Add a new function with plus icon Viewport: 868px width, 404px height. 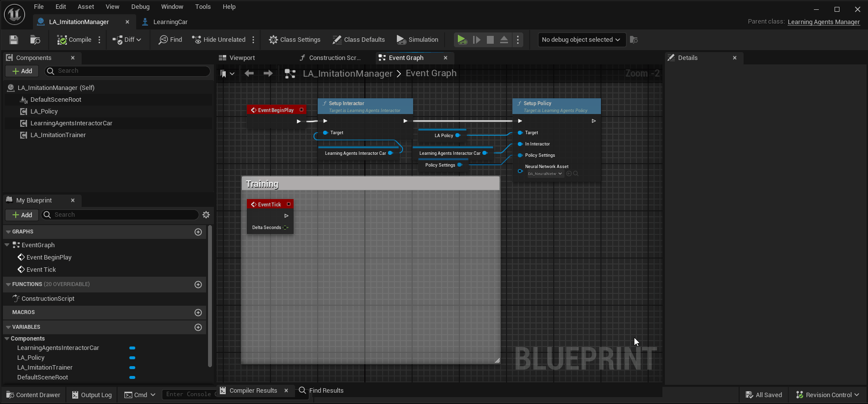tap(198, 285)
